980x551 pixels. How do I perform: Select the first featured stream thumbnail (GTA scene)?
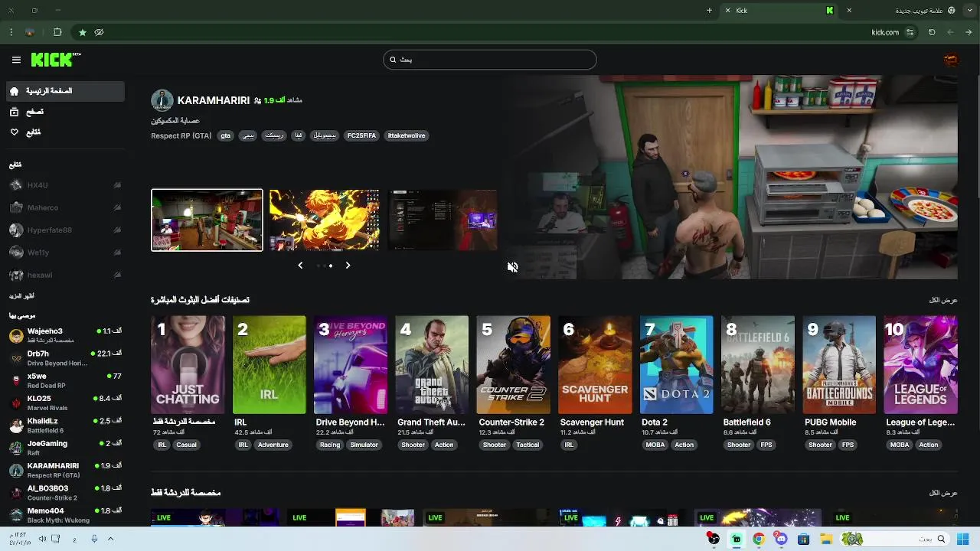pyautogui.click(x=207, y=220)
